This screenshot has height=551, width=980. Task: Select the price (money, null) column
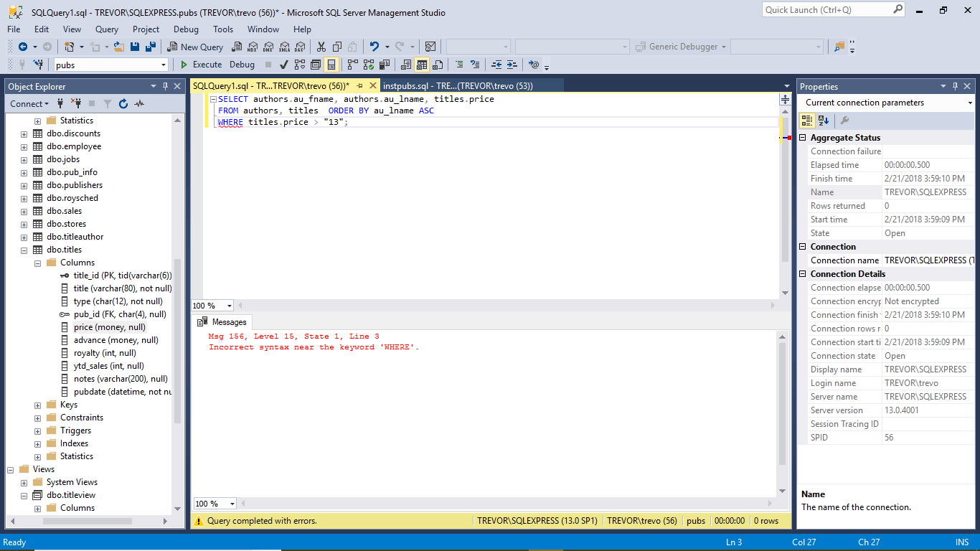(x=110, y=327)
